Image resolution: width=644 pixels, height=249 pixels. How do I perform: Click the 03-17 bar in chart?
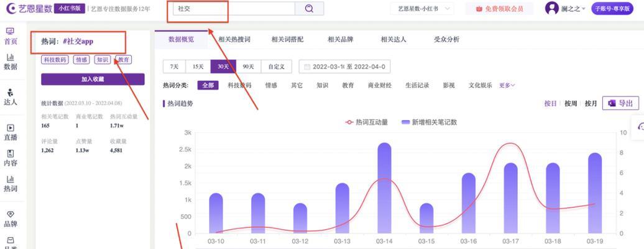[510, 198]
